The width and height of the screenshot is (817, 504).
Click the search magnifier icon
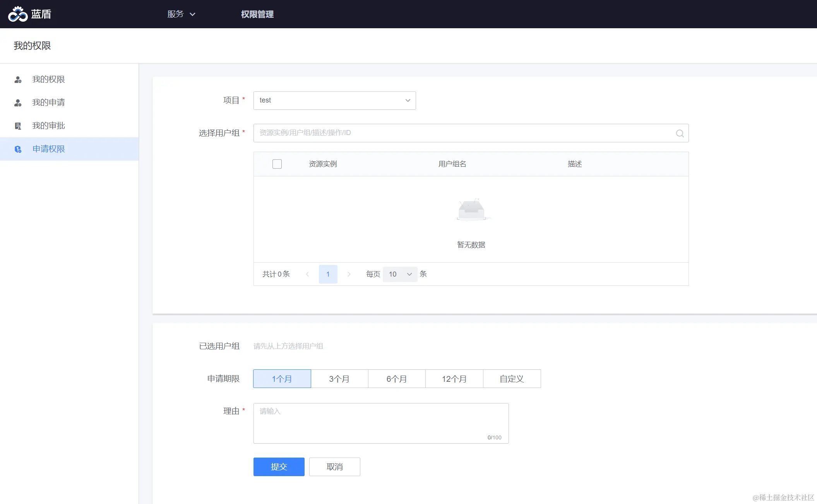(x=680, y=133)
